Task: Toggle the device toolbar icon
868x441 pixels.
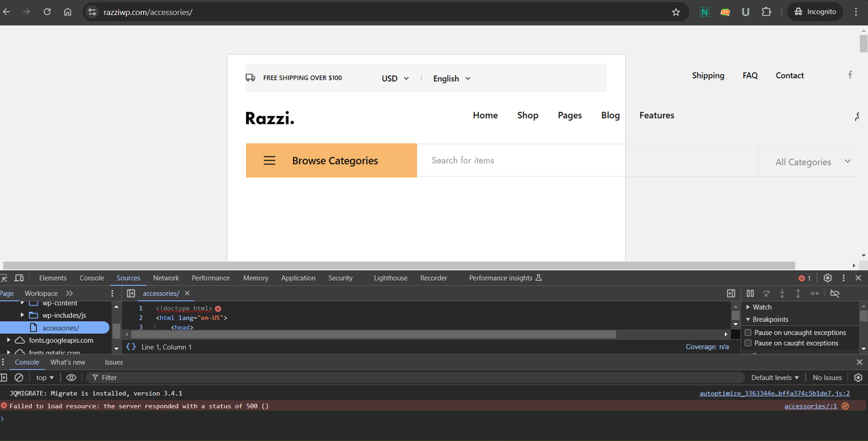Action: click(19, 278)
